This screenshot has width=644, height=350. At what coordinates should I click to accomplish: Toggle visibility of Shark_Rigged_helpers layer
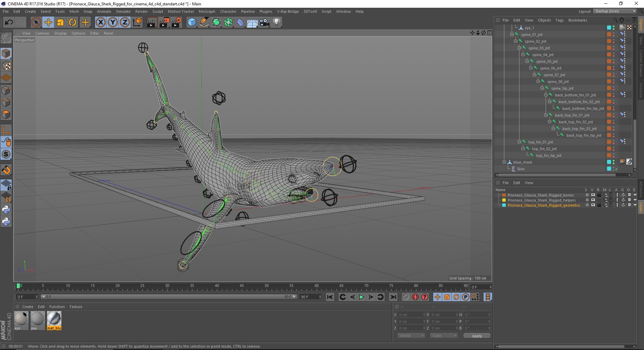pyautogui.click(x=593, y=200)
